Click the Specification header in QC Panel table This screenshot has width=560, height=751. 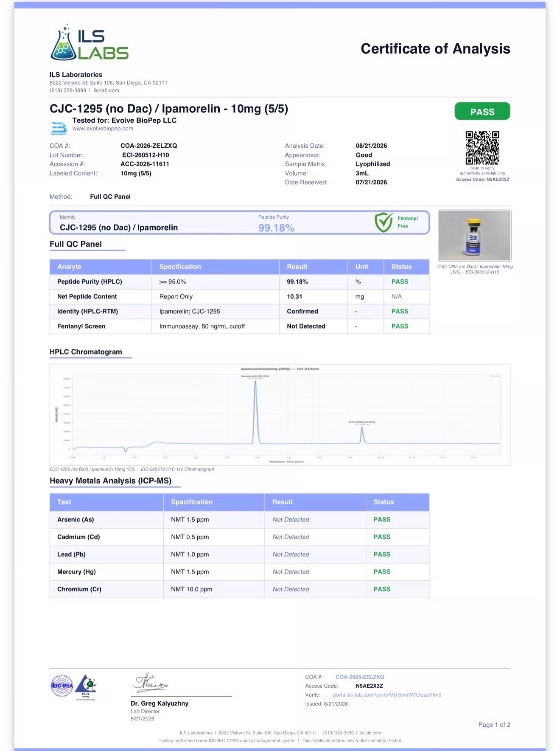tap(180, 267)
